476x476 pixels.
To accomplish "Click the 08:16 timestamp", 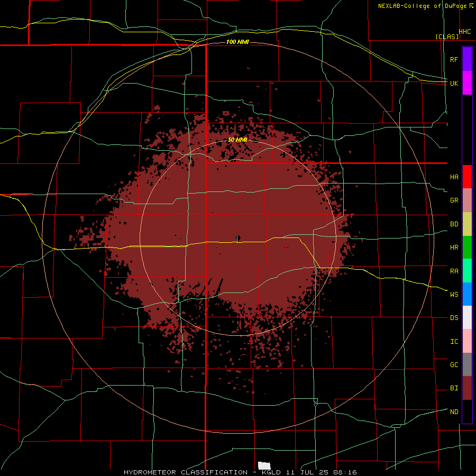I will [x=345, y=472].
